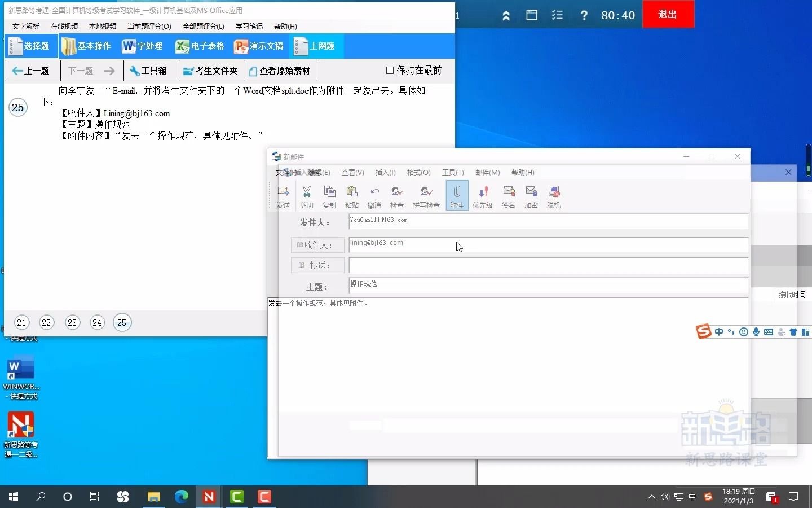Click inside the 抄送 (CC) input field
The image size is (812, 508).
click(x=507, y=265)
